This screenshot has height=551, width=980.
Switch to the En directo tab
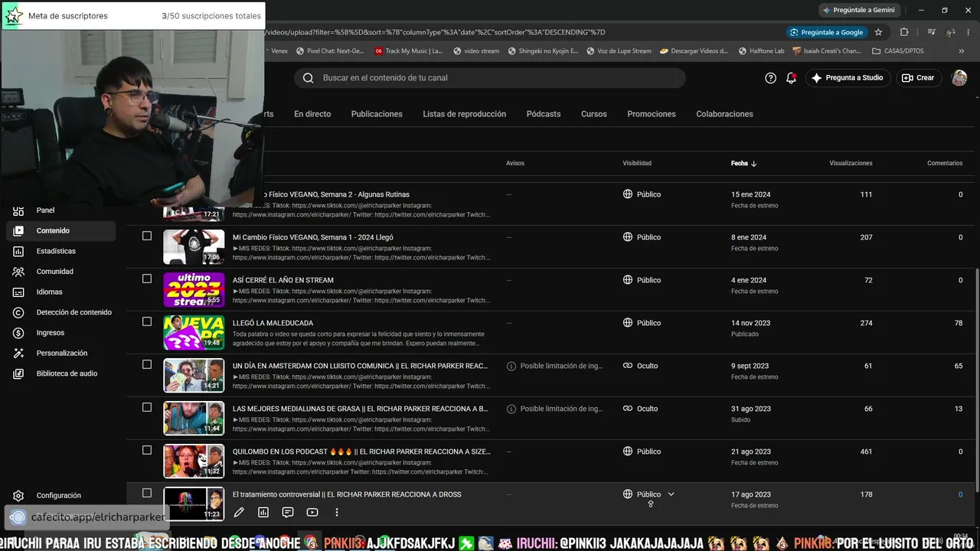[312, 114]
